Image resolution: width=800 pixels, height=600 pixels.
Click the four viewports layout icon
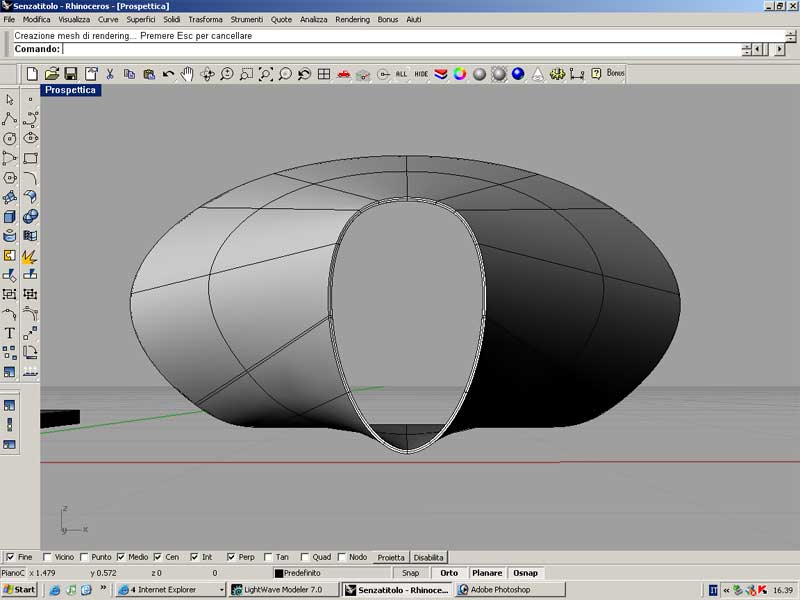(x=324, y=73)
